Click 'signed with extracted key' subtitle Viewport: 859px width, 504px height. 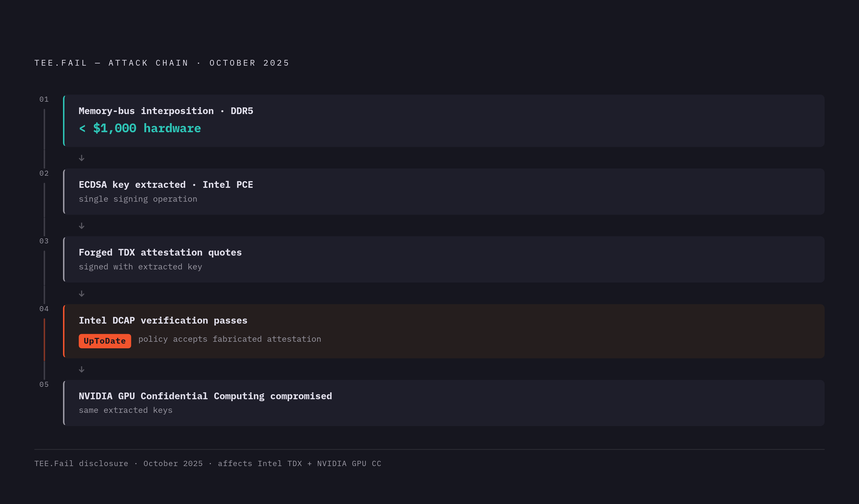(141, 267)
